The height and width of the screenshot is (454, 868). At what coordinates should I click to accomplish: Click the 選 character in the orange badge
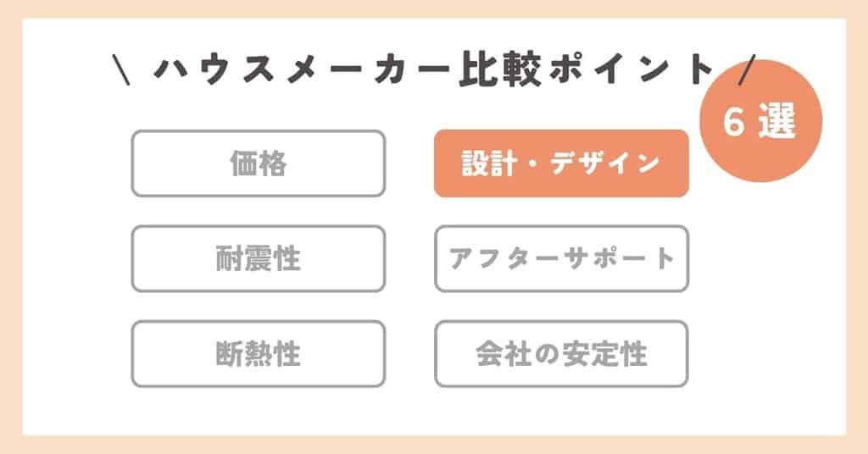[x=781, y=125]
